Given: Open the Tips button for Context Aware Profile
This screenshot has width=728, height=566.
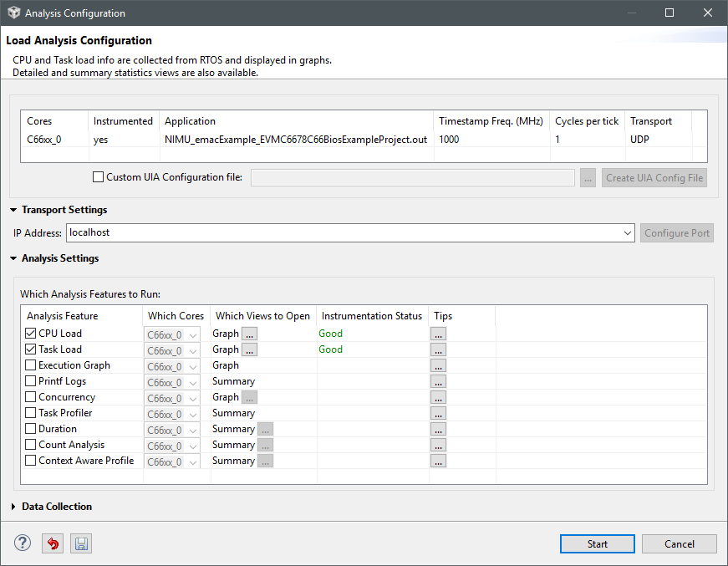Looking at the screenshot, I should 439,461.
